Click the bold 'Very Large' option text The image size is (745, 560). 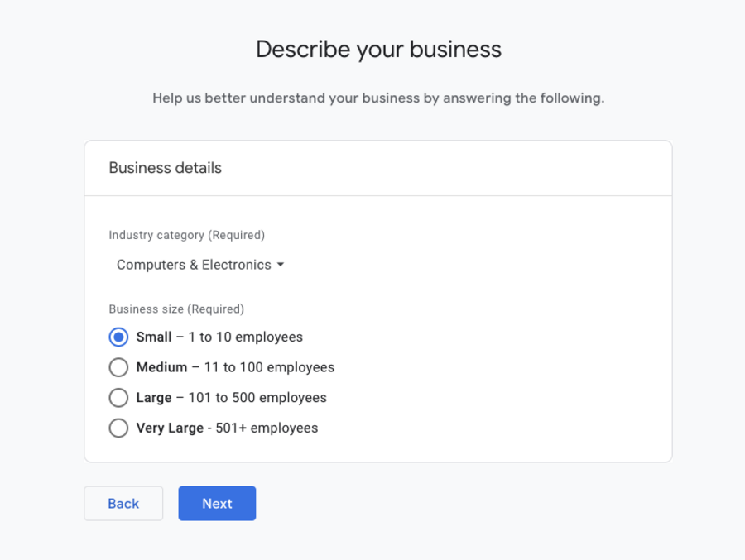pyautogui.click(x=170, y=428)
